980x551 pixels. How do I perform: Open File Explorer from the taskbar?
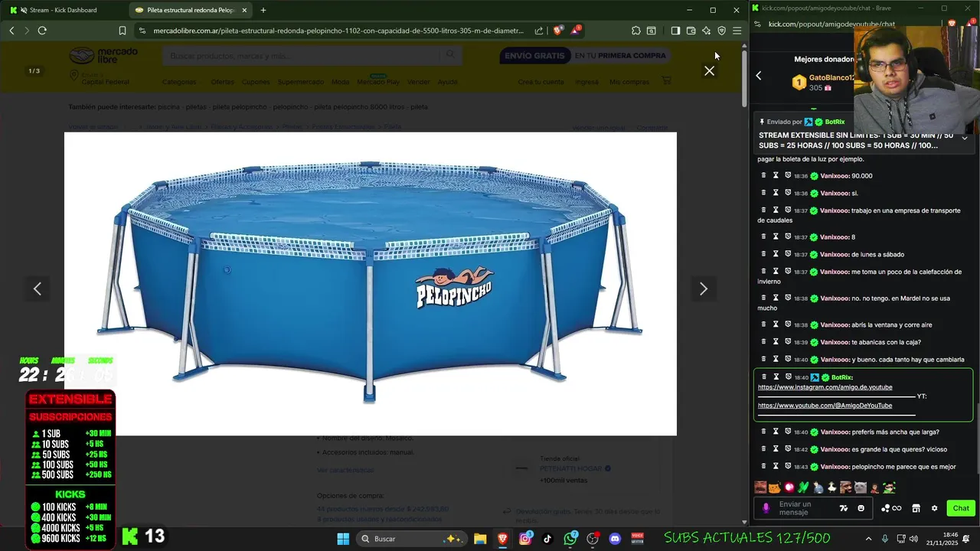point(480,539)
